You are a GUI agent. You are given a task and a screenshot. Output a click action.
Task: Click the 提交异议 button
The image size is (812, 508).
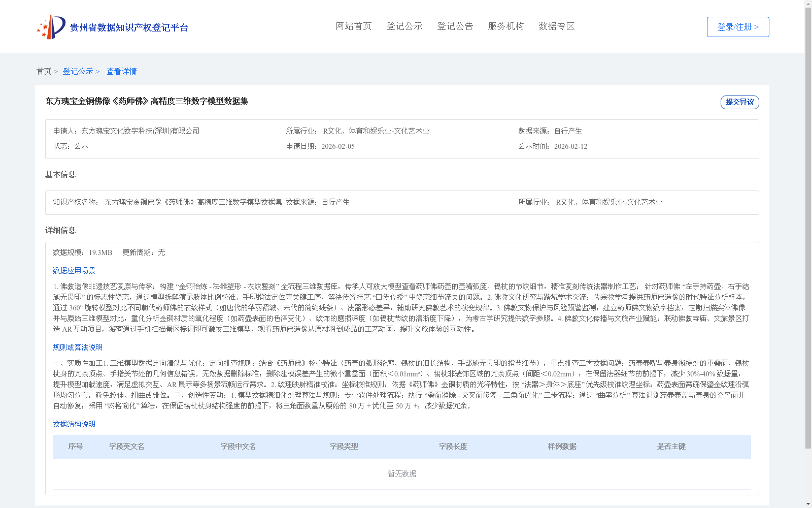tap(739, 102)
